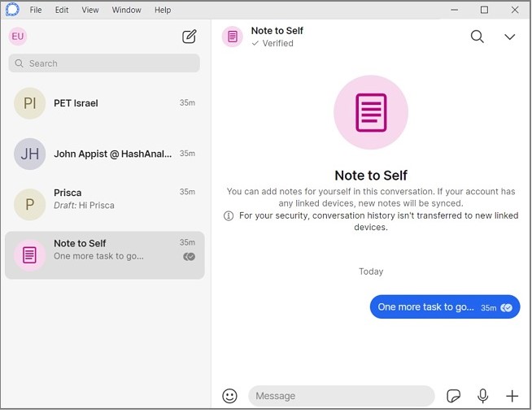This screenshot has width=532, height=417.
Task: Open the emoji picker smiley icon
Action: click(230, 396)
